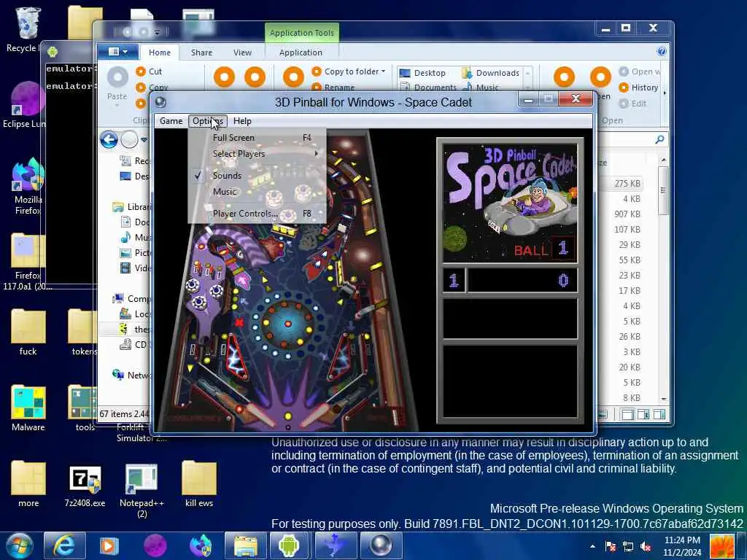Toggle the checked Sounds option
Screen dimensions: 747x560
click(x=258, y=176)
